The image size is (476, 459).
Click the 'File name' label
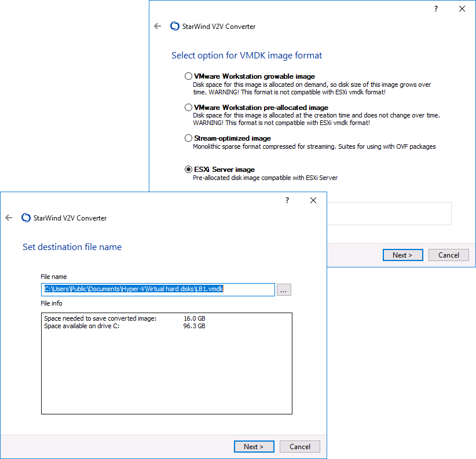coord(54,277)
